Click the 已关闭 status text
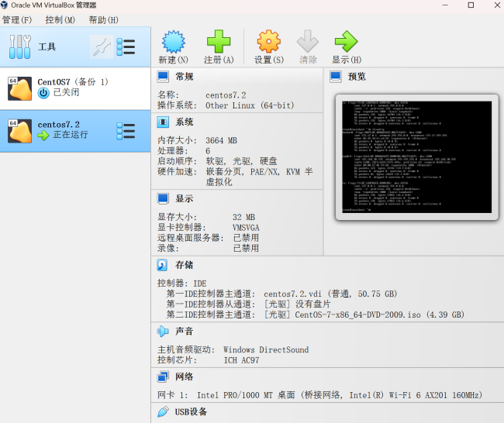This screenshot has height=423, width=504. coord(66,92)
